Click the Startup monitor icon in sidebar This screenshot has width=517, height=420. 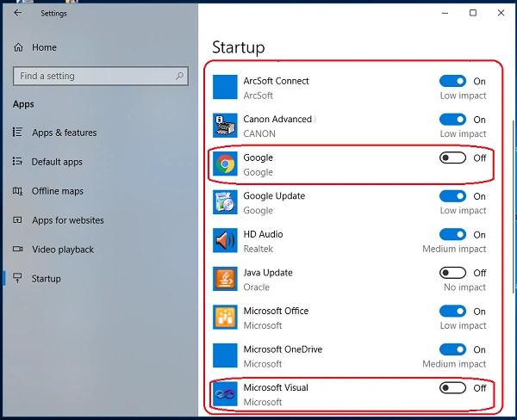pyautogui.click(x=17, y=278)
